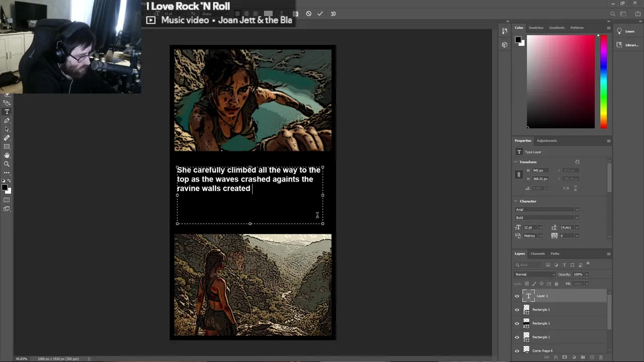Open the (Auto) leading dropdown
The width and height of the screenshot is (644, 362).
(x=577, y=227)
